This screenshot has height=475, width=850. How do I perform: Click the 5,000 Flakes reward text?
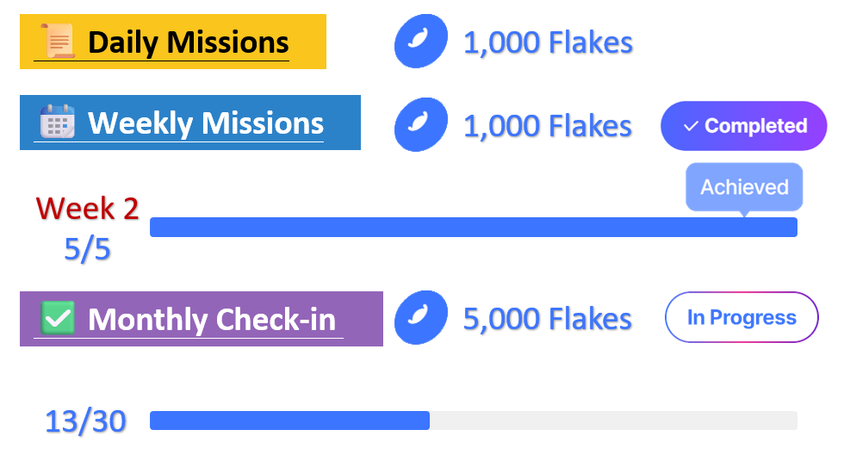(x=547, y=319)
